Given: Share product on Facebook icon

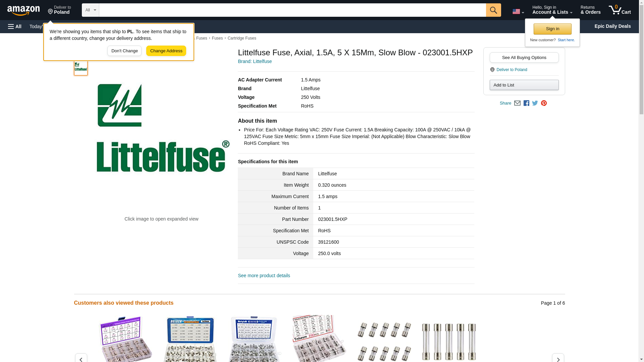Looking at the screenshot, I should point(526,103).
